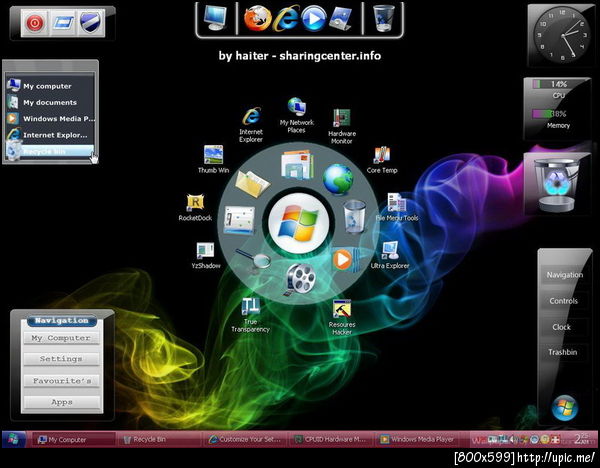Click the red power button in top-left widget
The image size is (600, 468).
35,23
